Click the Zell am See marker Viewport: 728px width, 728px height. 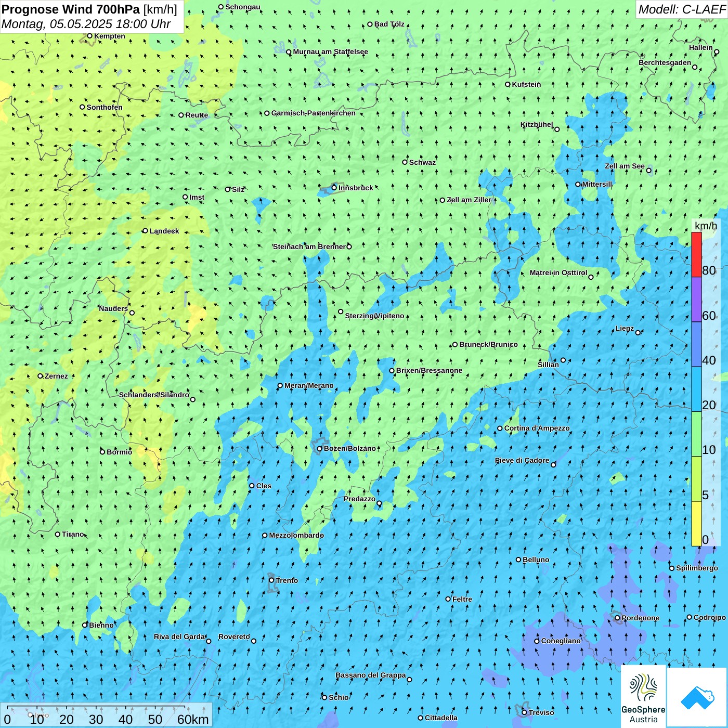(648, 171)
